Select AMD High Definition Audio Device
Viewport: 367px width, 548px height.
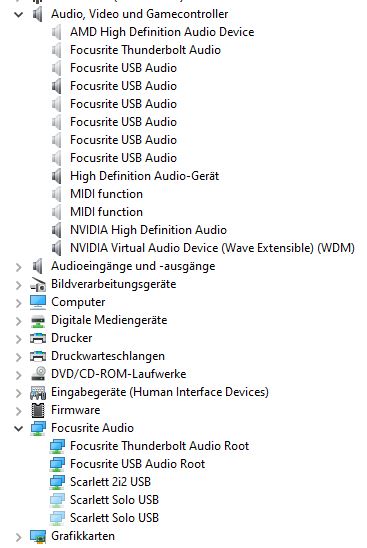(x=162, y=32)
